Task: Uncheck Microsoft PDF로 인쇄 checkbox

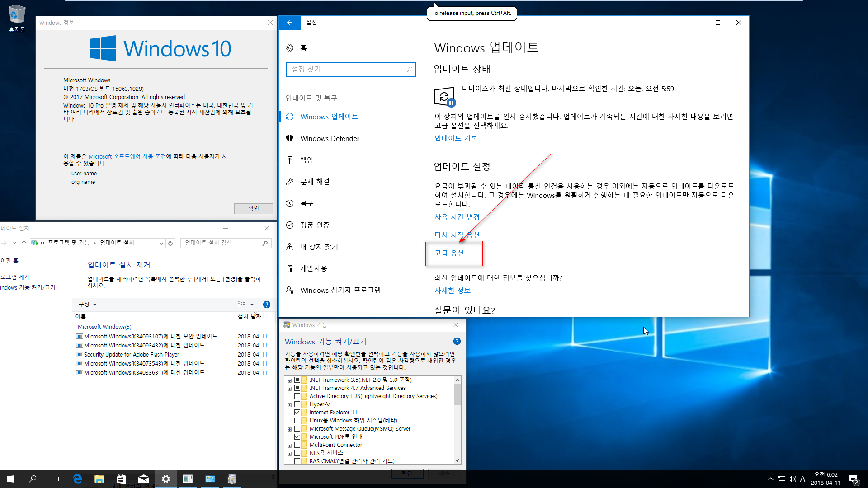Action: [x=297, y=437]
